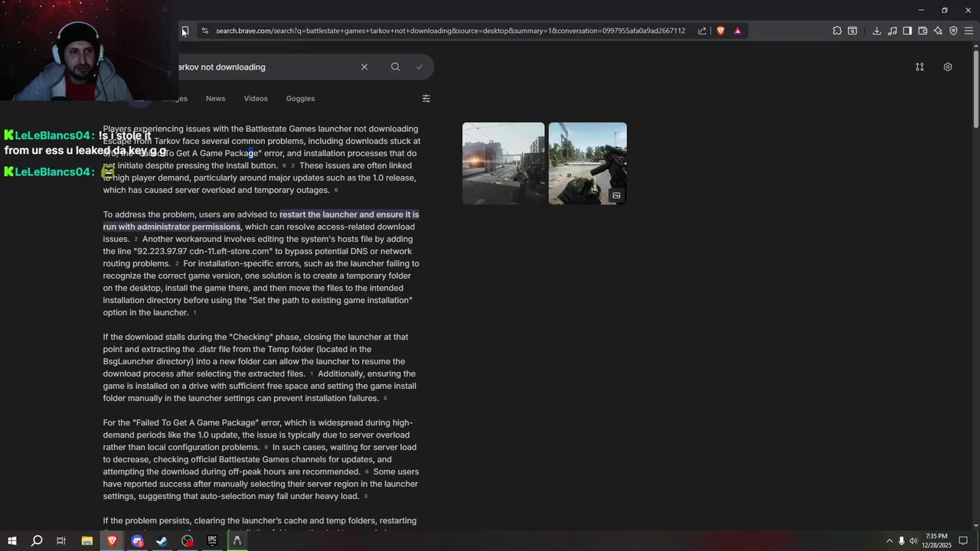
Task: Clear the search box text
Action: point(364,67)
